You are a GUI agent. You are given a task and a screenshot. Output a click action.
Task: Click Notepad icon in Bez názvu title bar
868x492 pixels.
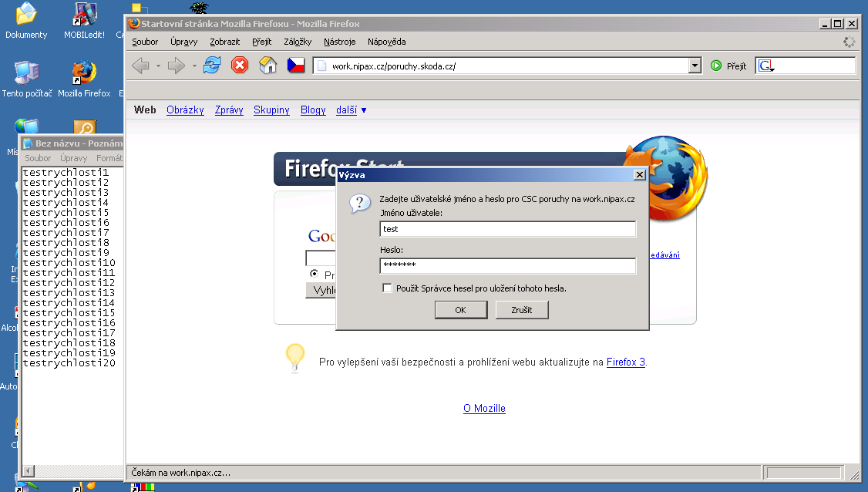pyautogui.click(x=28, y=143)
